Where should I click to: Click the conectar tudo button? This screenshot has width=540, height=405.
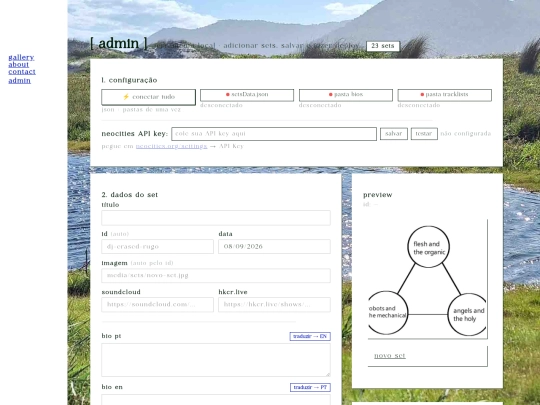click(148, 97)
